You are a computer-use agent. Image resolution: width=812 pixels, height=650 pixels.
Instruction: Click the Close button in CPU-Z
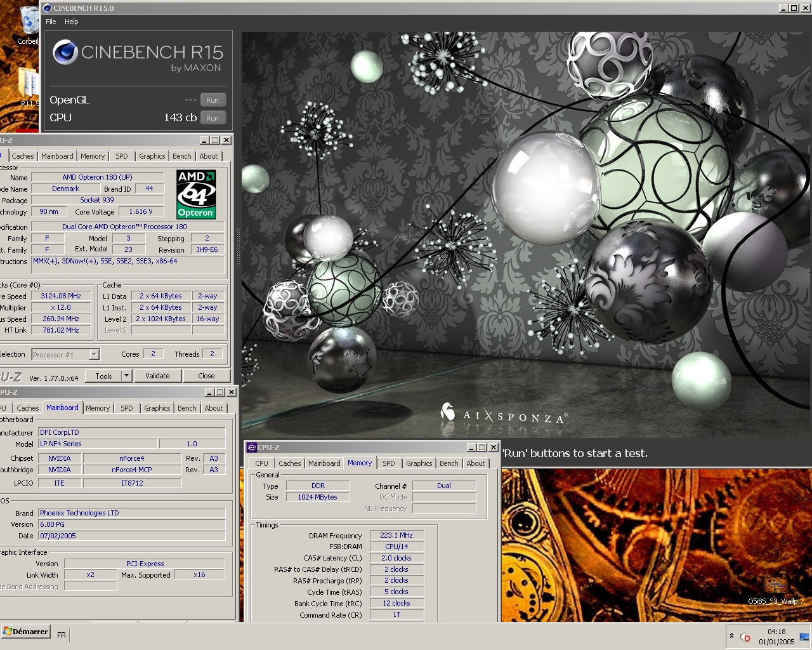[x=206, y=376]
